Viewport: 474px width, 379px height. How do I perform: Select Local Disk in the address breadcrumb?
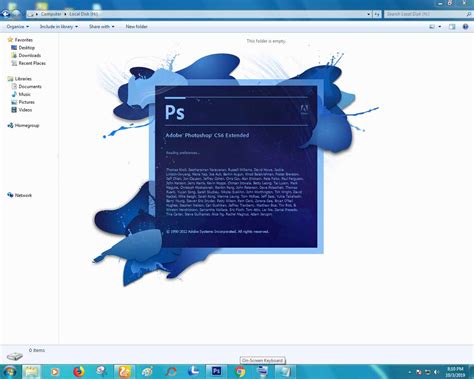click(84, 14)
